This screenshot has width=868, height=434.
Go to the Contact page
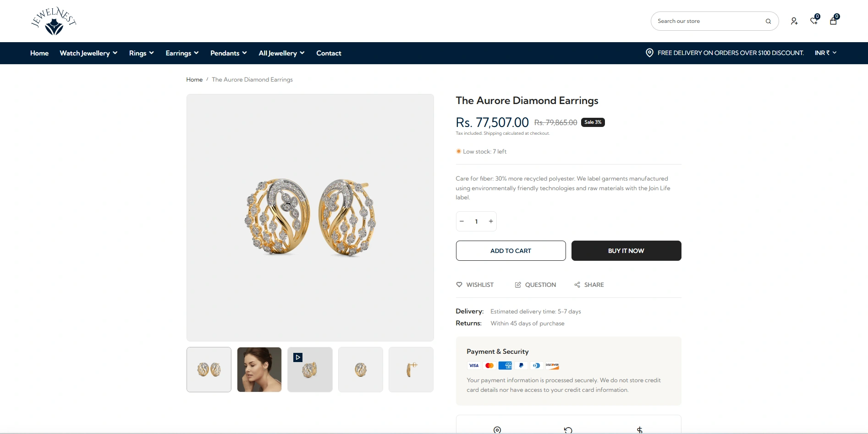pos(329,53)
